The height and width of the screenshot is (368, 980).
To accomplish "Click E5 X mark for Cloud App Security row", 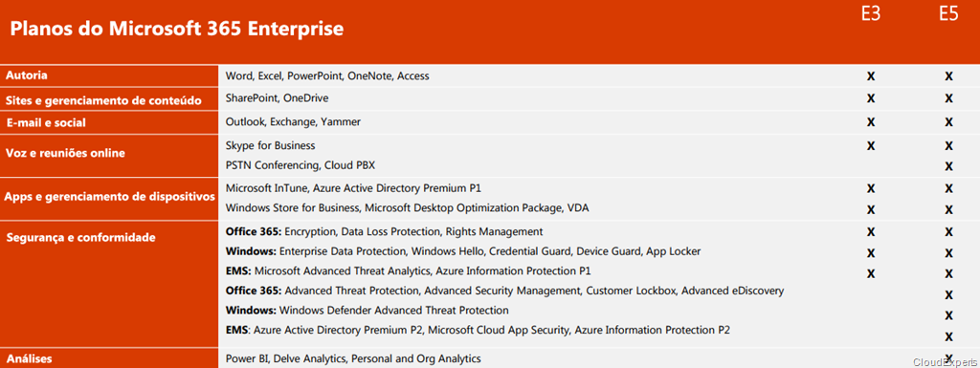I will point(948,336).
